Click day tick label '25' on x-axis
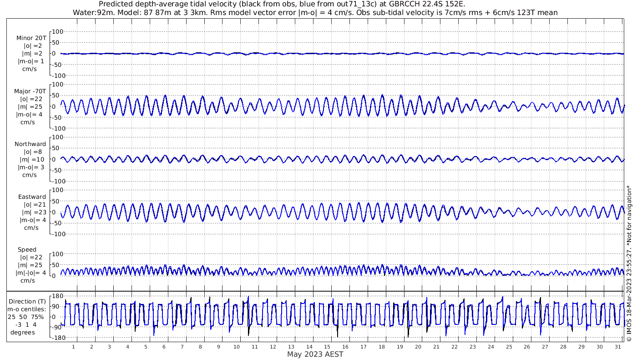The image size is (637, 364). [x=509, y=347]
